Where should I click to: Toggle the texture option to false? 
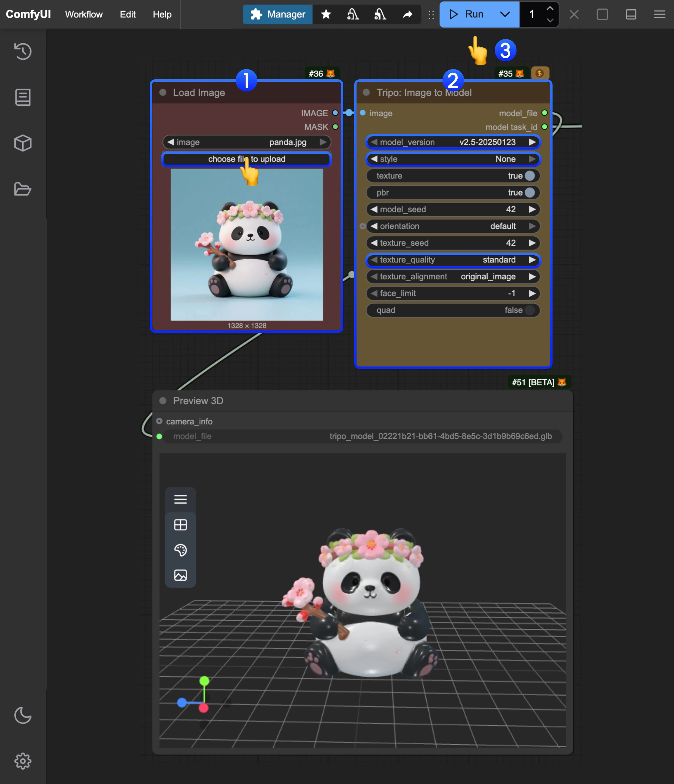[530, 175]
